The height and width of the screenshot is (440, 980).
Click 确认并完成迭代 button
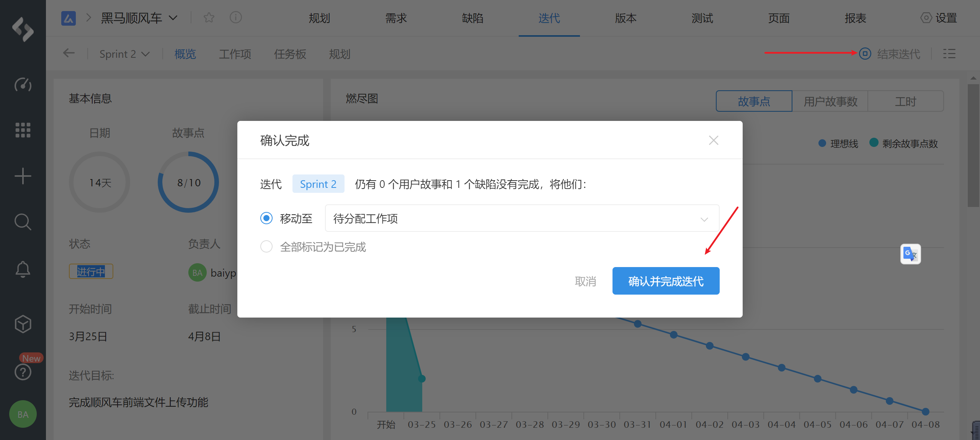tap(666, 281)
